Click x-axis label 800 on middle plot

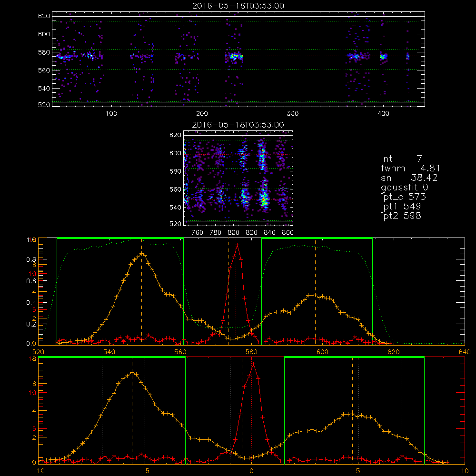point(233,233)
